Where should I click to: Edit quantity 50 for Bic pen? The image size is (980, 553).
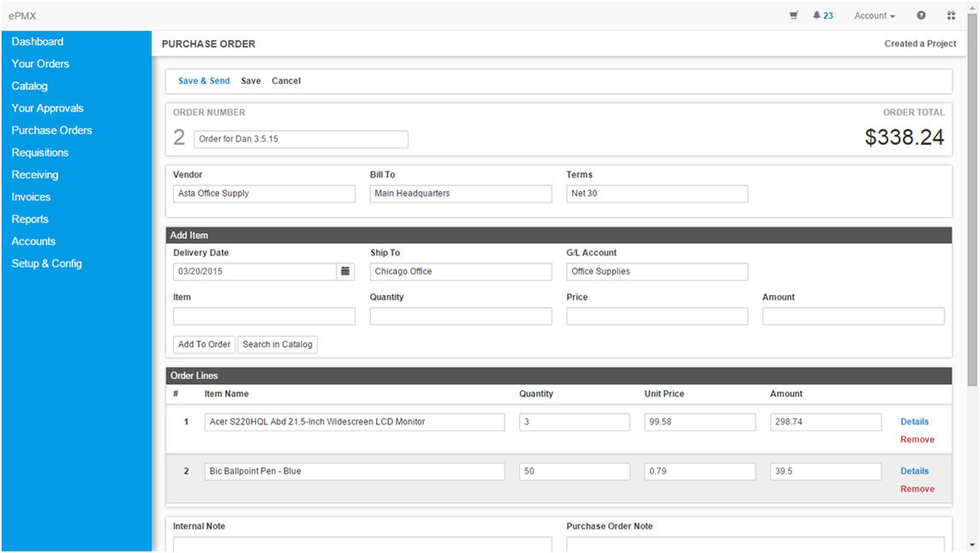[x=574, y=472]
